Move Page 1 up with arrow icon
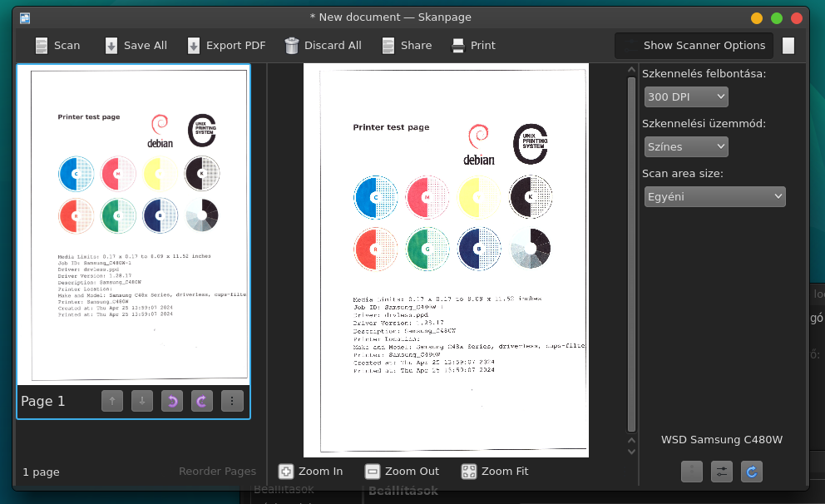Screen dimensions: 825x504 pyautogui.click(x=112, y=401)
